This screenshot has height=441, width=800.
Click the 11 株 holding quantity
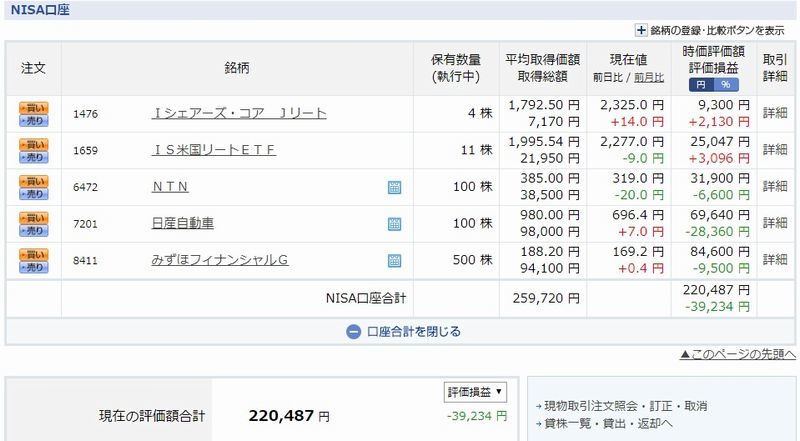pyautogui.click(x=477, y=150)
